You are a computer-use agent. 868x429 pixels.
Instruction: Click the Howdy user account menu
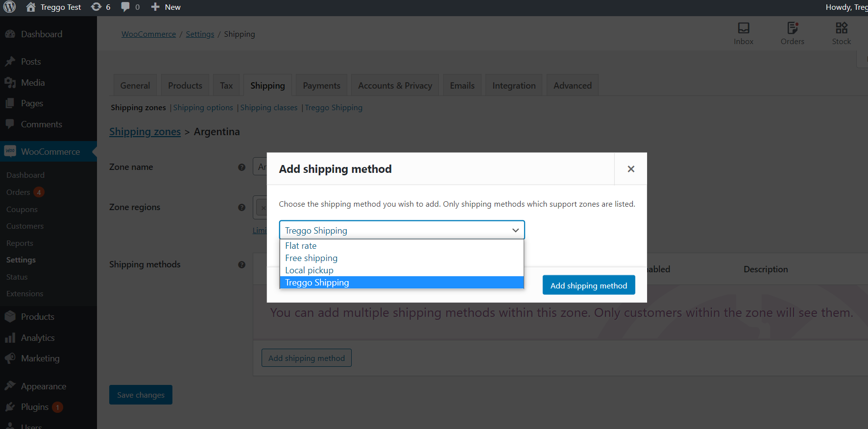846,7
